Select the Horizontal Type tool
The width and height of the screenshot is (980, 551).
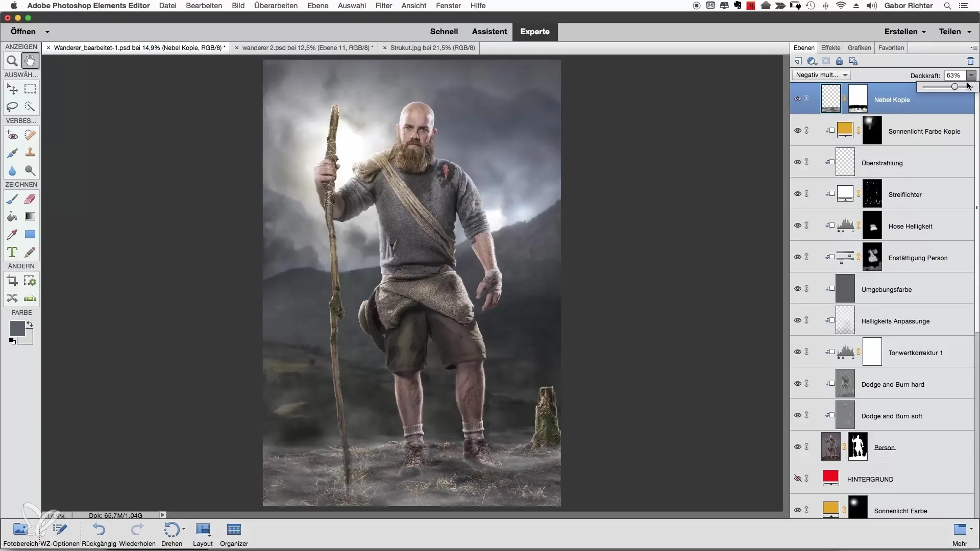coord(12,252)
